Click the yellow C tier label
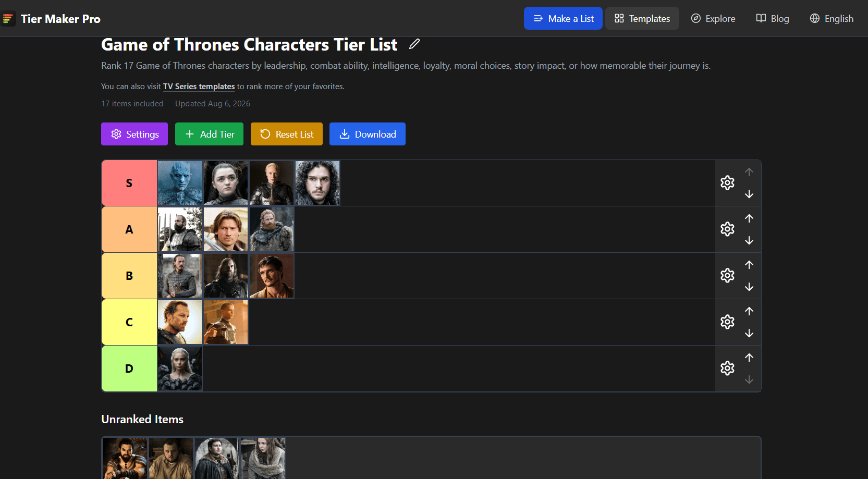Viewport: 868px width, 479px height. tap(129, 322)
